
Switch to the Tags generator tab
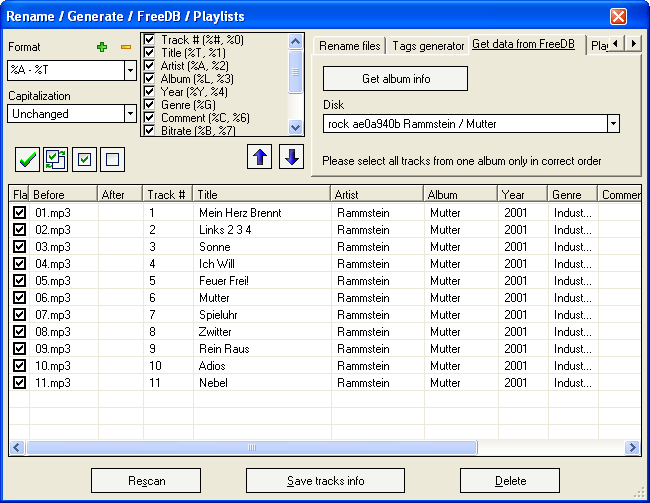428,46
